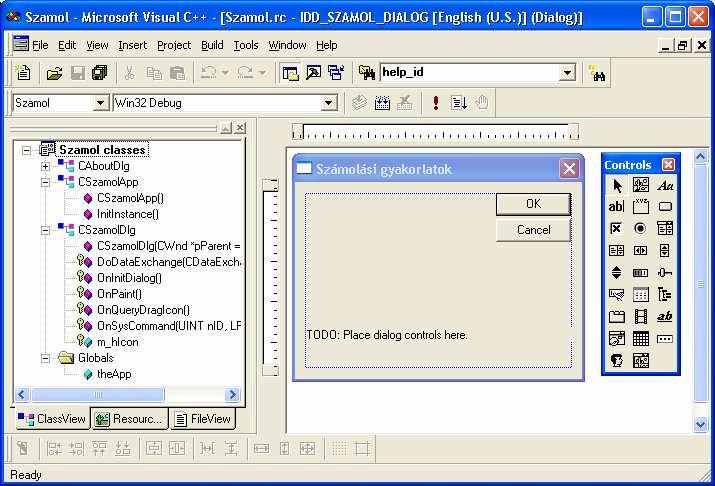
Task: Choose the Custom Control (head) tool
Action: click(617, 361)
